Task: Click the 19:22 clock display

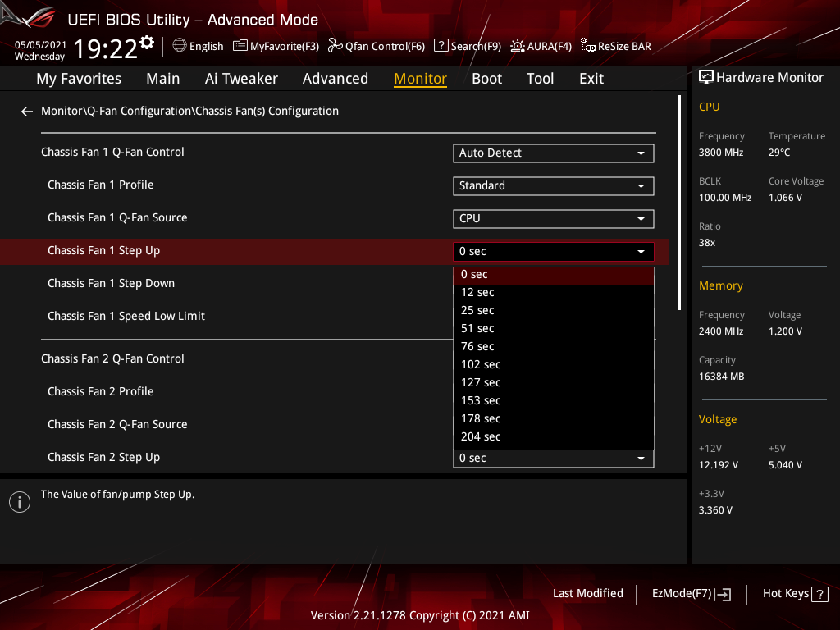Action: (x=105, y=48)
